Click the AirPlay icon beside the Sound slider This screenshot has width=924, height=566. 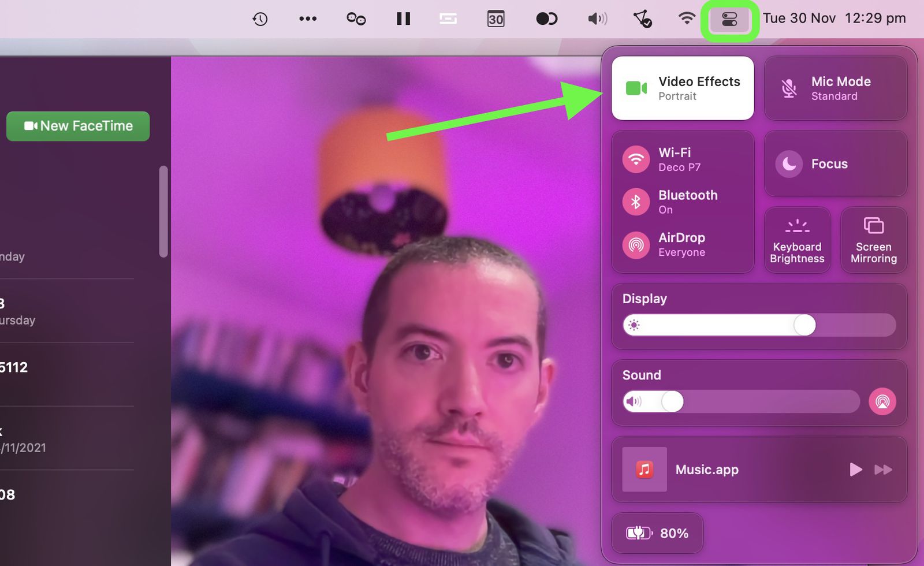tap(882, 401)
